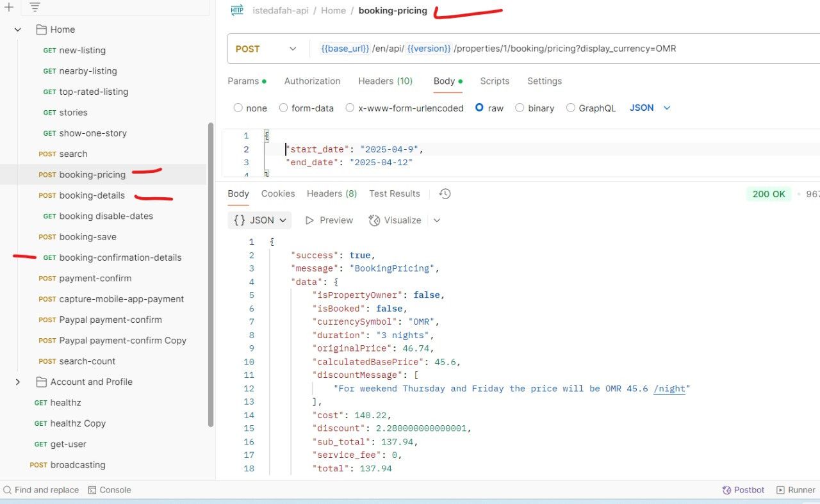Screen dimensions: 820x504
Task: Click the sidebar vertical scrollbar
Action: [211, 275]
